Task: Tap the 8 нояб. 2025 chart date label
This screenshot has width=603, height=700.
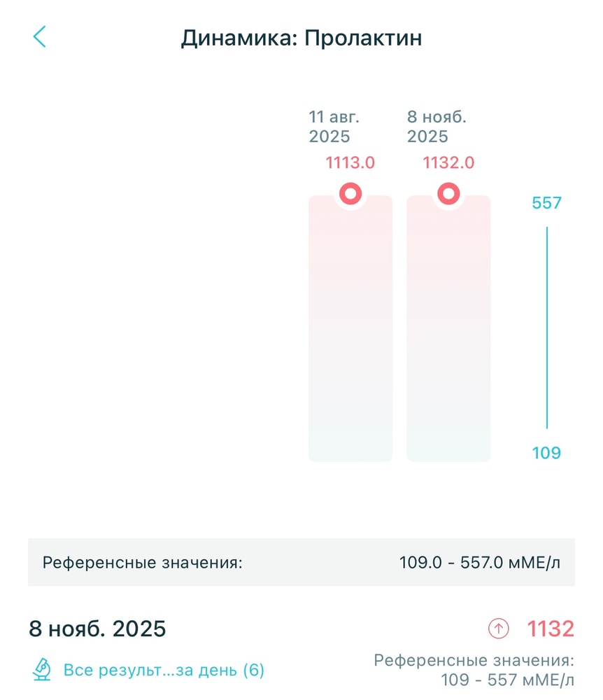Action: (437, 126)
